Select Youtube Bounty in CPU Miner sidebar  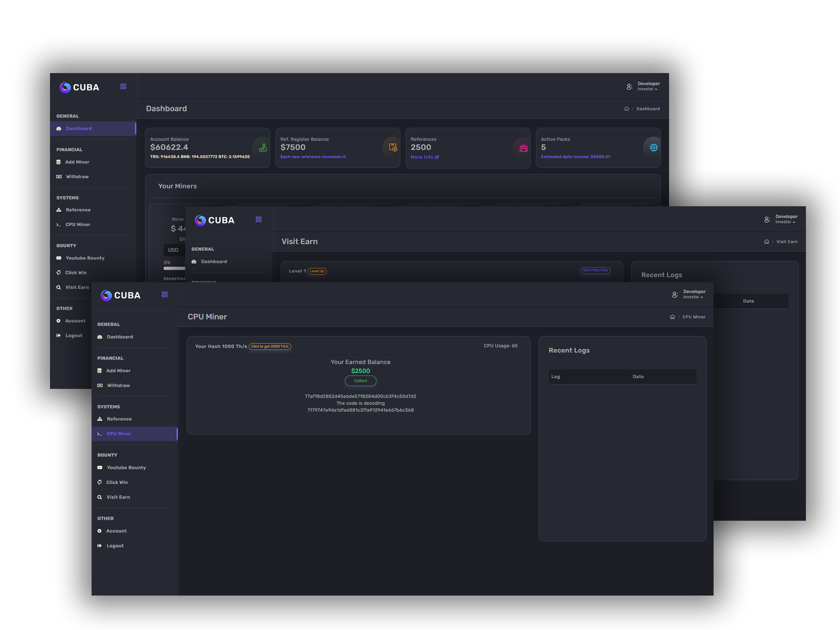(x=126, y=467)
